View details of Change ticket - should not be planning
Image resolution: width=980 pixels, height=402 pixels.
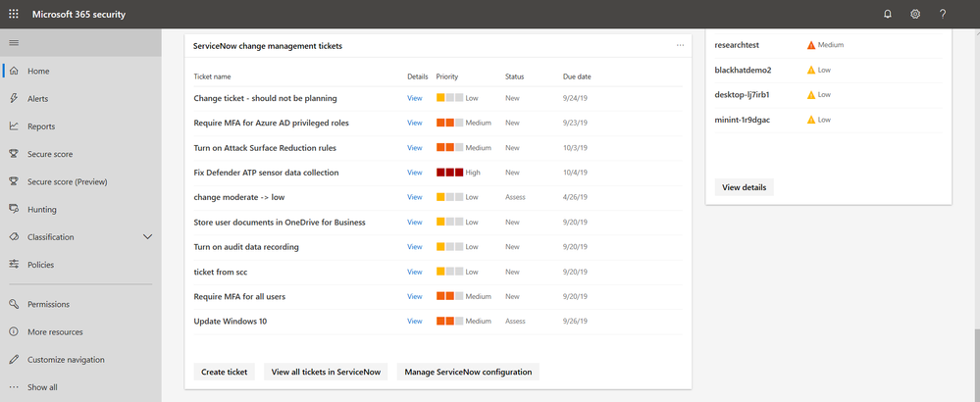[x=415, y=98]
